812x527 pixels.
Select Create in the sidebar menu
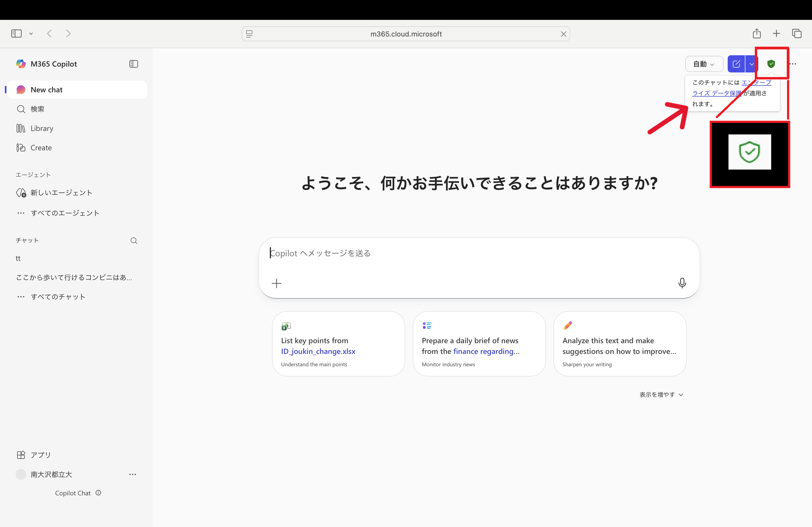(41, 148)
